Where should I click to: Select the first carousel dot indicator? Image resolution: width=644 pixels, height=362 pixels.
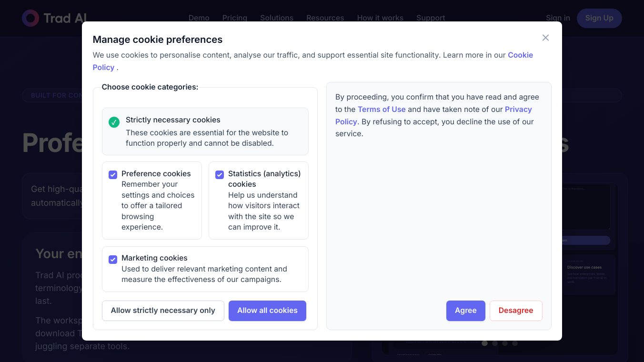coord(484,343)
